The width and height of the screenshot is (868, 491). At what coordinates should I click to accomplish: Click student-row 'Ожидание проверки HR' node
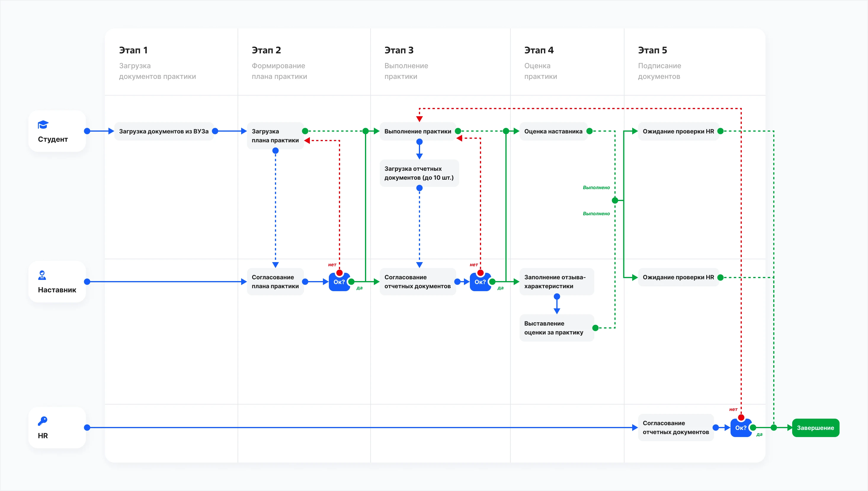click(678, 131)
